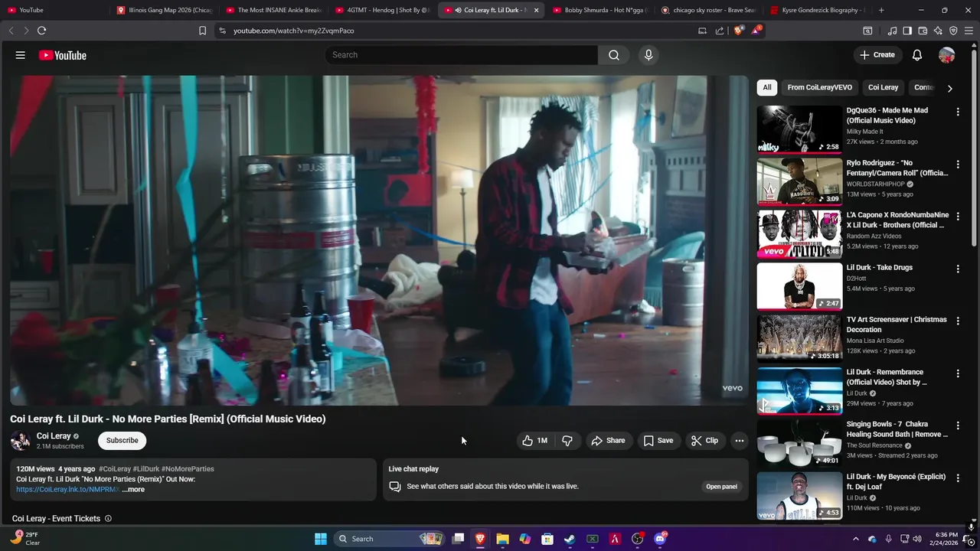Open the Coi Leray channel name

click(x=54, y=436)
